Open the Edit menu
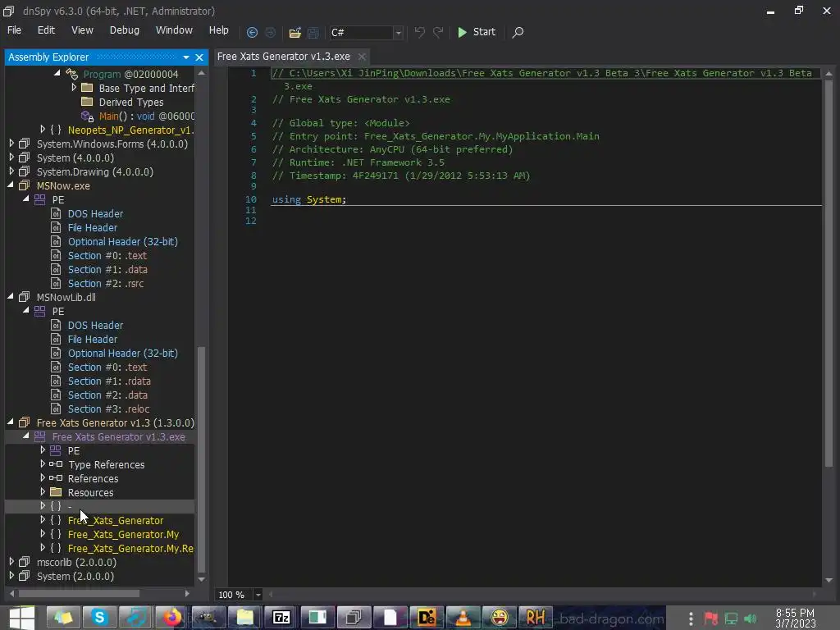This screenshot has height=630, width=840. 46,30
